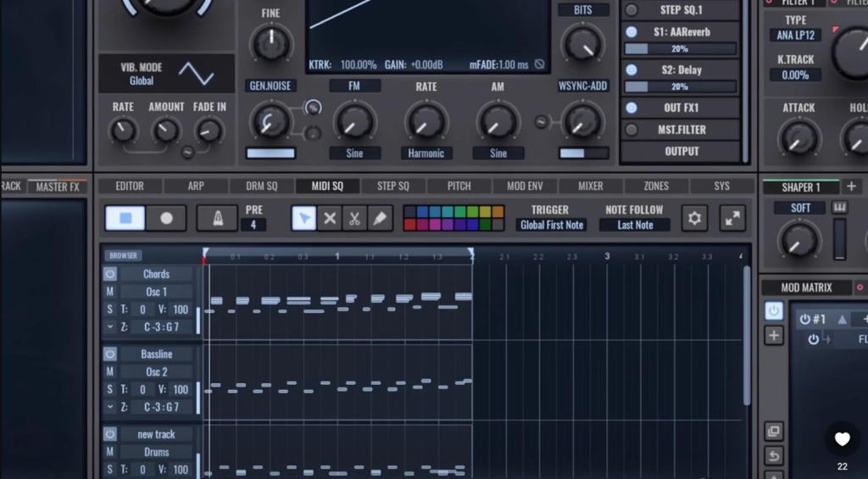The image size is (868, 479).
Task: Select the arrow pointer tool
Action: (304, 218)
